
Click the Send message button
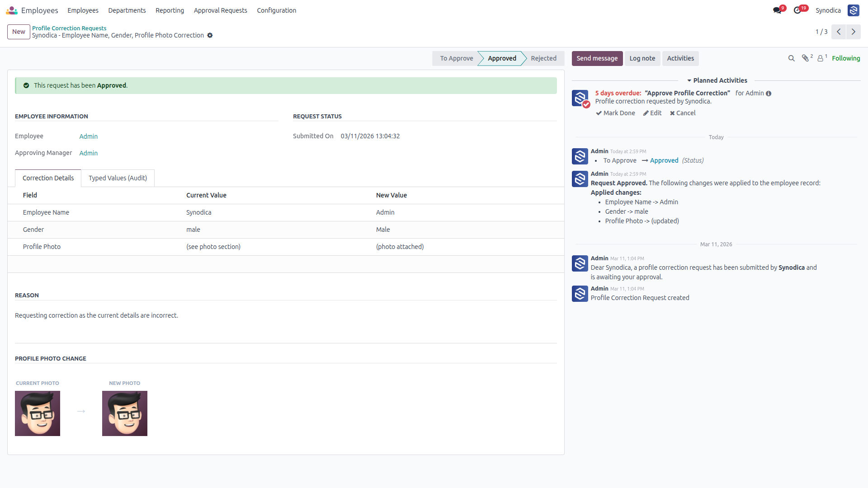(597, 58)
